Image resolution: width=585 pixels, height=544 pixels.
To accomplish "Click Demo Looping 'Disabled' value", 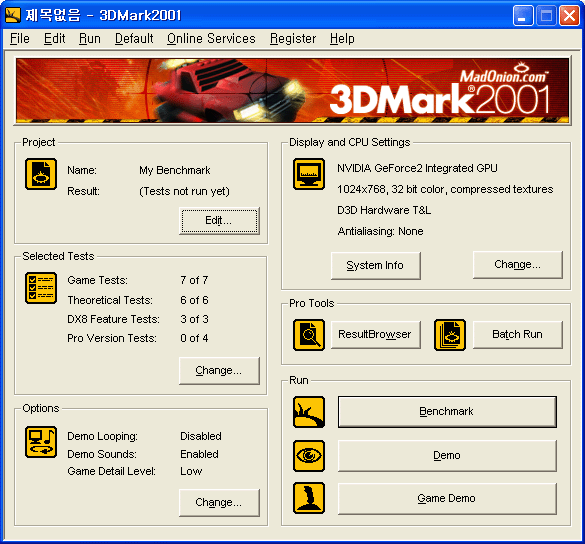I will 201,436.
